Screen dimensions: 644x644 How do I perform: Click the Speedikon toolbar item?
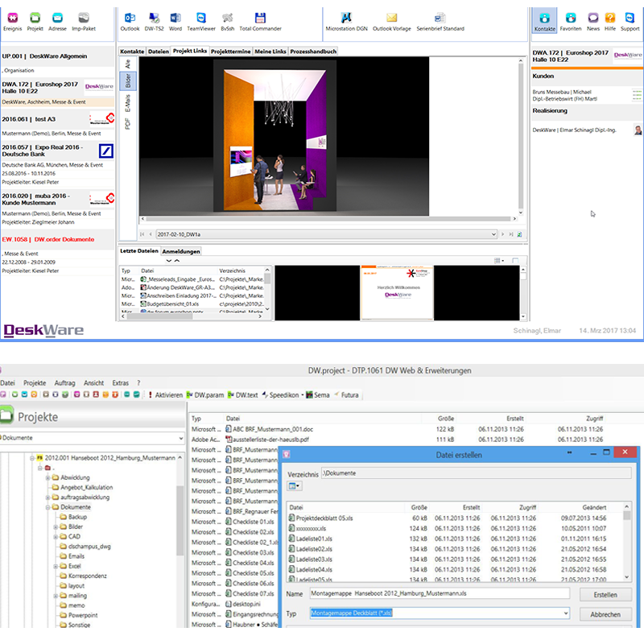[280, 395]
